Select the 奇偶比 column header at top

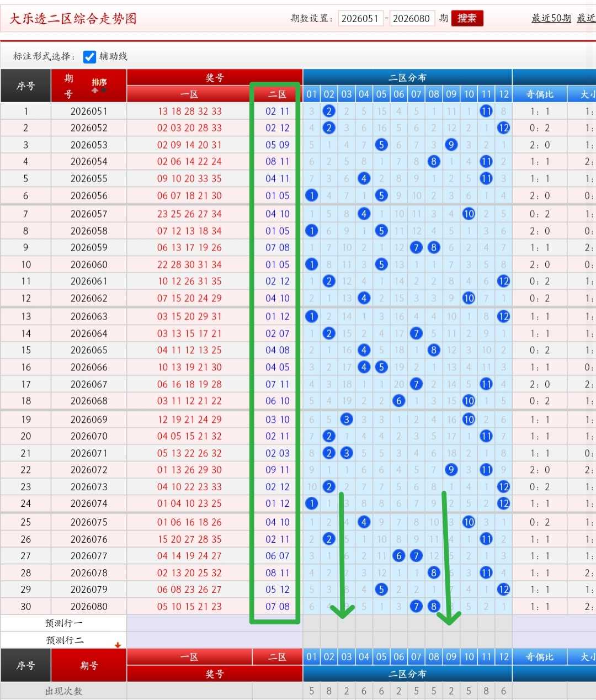[x=539, y=94]
